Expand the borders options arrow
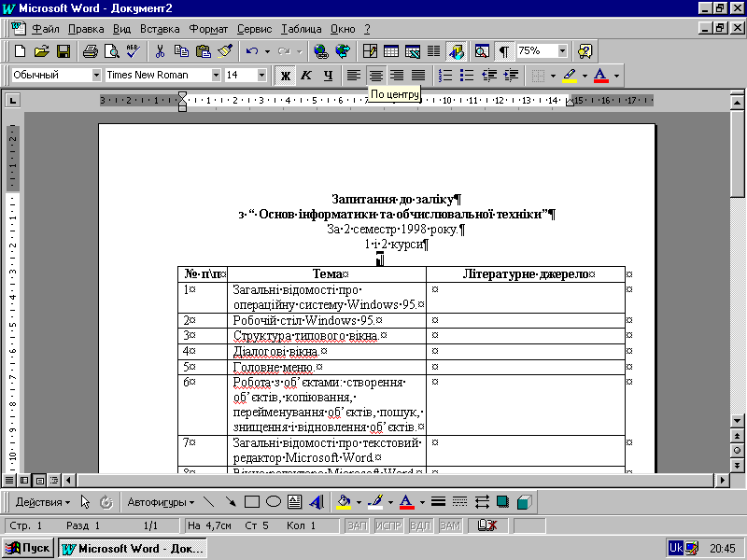This screenshot has height=560, width=747. coord(553,76)
